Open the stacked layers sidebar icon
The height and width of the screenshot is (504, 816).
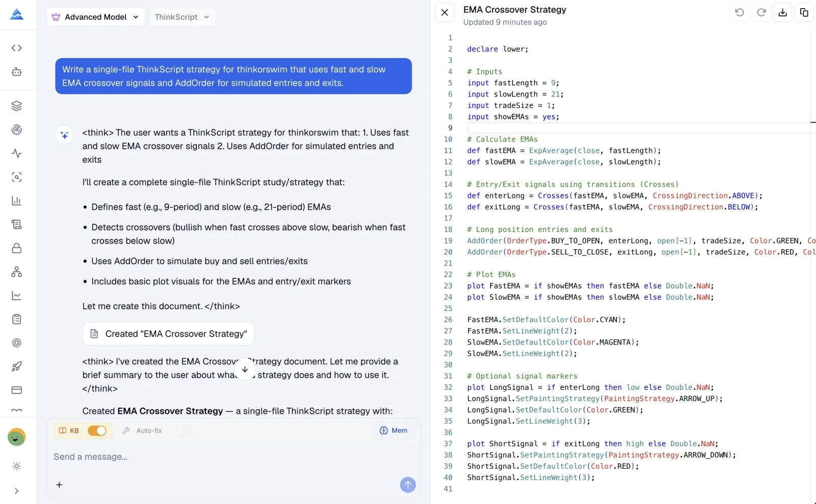coord(17,106)
